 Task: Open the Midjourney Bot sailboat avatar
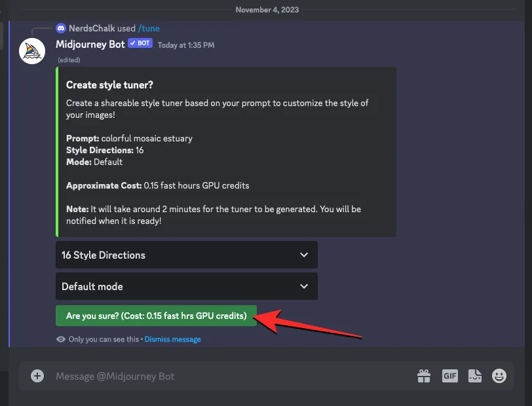(x=32, y=51)
